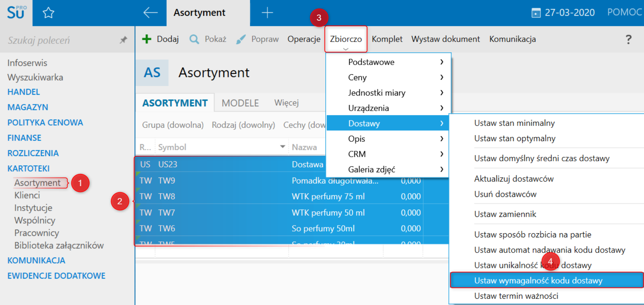The image size is (644, 305).
Task: Click the Wystaw dokument button
Action: click(x=445, y=39)
